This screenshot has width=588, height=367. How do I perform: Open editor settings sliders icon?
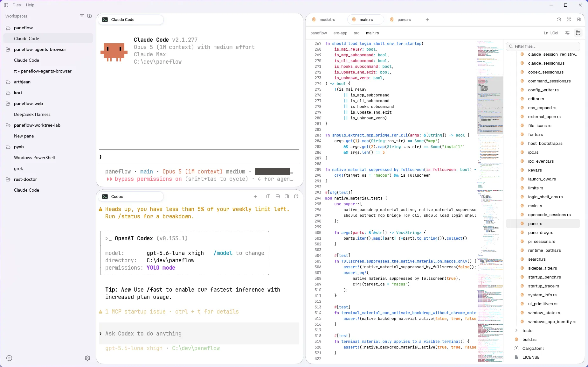(567, 33)
